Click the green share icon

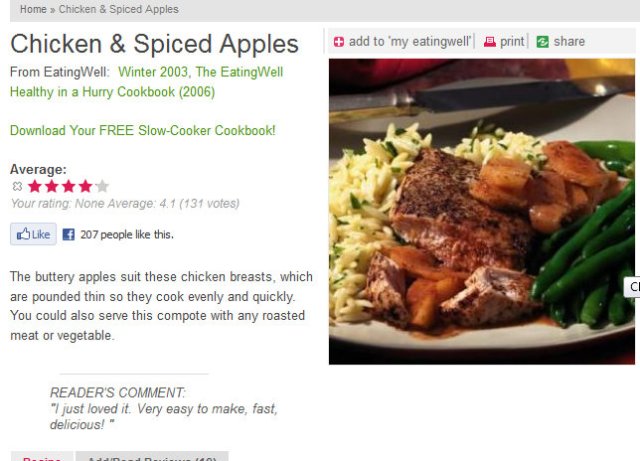(542, 42)
